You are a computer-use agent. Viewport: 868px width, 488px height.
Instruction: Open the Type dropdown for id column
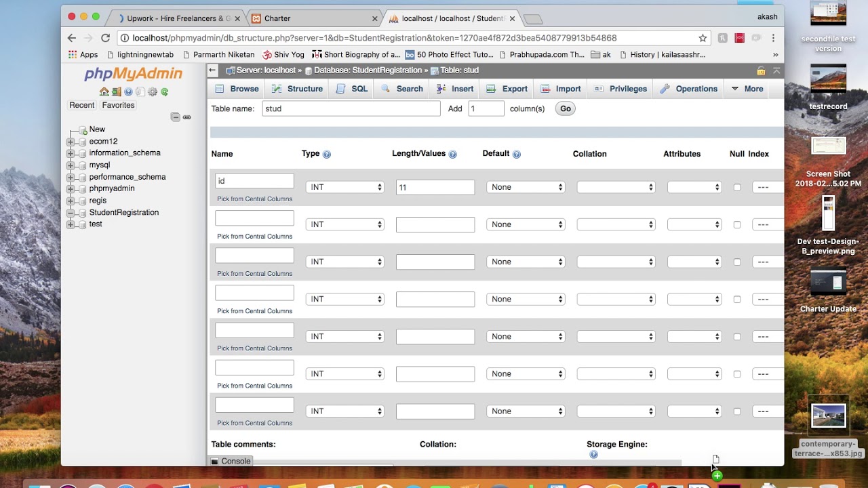pyautogui.click(x=345, y=187)
